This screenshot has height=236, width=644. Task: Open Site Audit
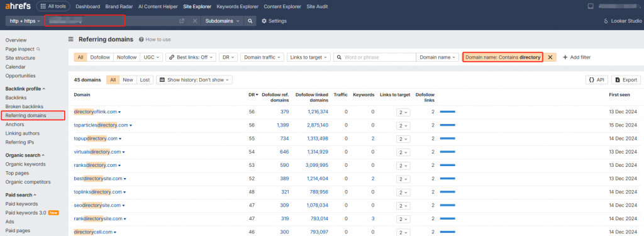click(x=317, y=6)
